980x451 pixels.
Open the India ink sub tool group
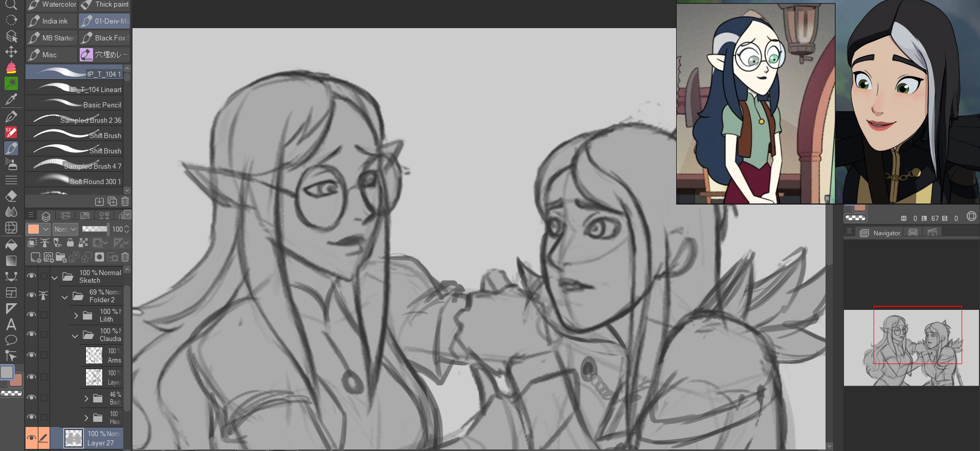pos(51,21)
